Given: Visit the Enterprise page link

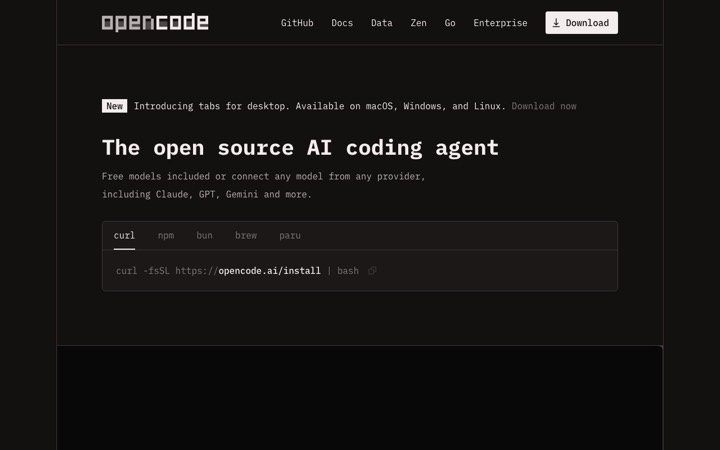Looking at the screenshot, I should [500, 23].
